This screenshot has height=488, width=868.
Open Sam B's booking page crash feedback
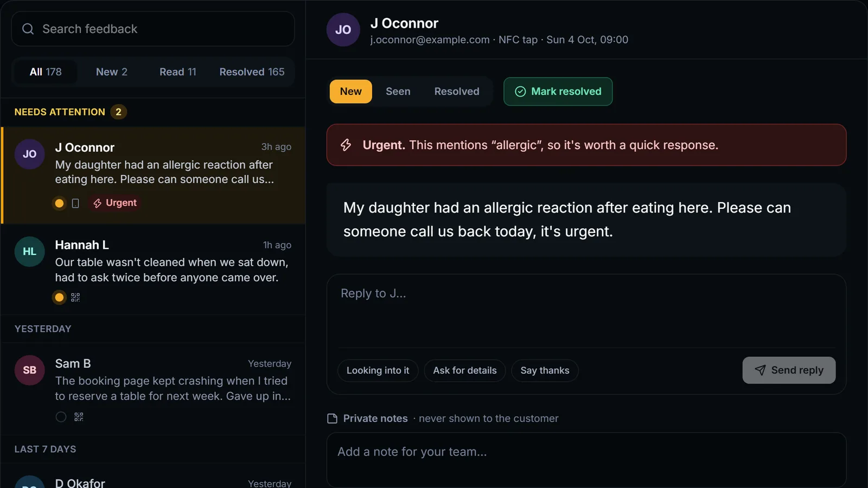(x=153, y=389)
